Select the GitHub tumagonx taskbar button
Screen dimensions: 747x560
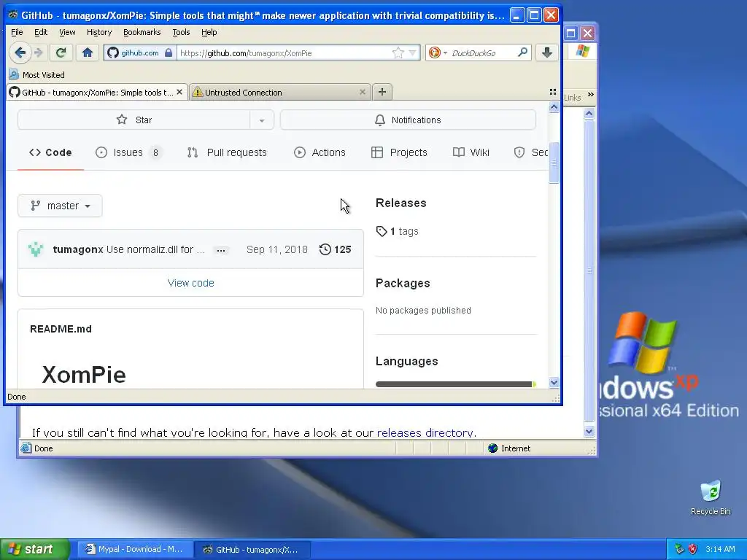pyautogui.click(x=252, y=549)
